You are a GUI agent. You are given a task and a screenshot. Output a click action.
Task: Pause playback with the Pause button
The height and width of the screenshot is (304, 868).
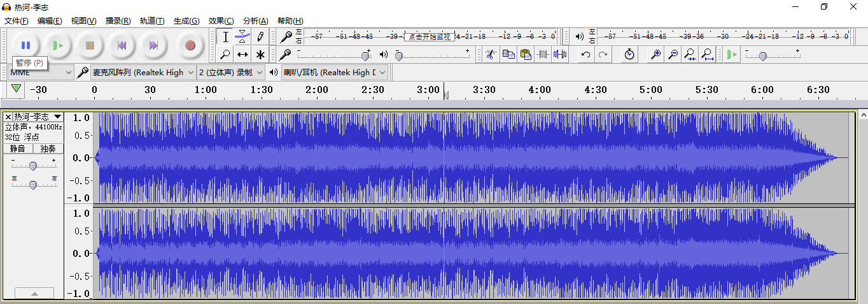(x=26, y=45)
